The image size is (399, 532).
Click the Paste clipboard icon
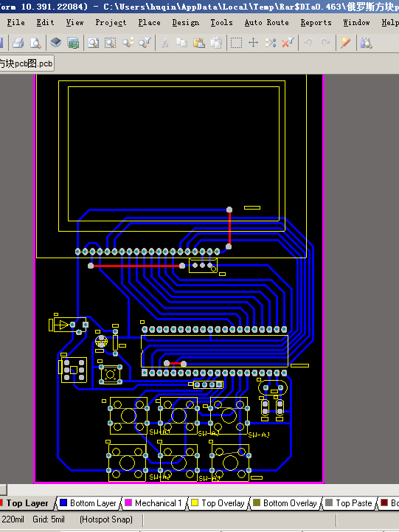click(x=199, y=43)
